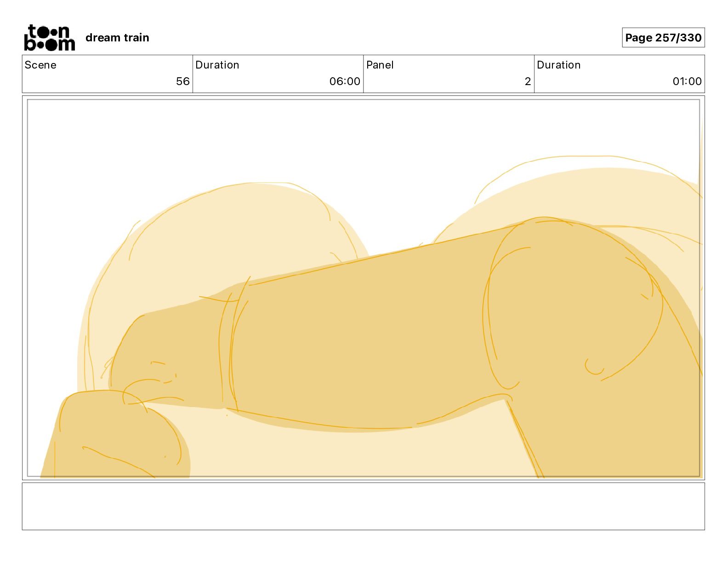Click the 'Scene' header label
728x563 pixels.
tap(40, 65)
